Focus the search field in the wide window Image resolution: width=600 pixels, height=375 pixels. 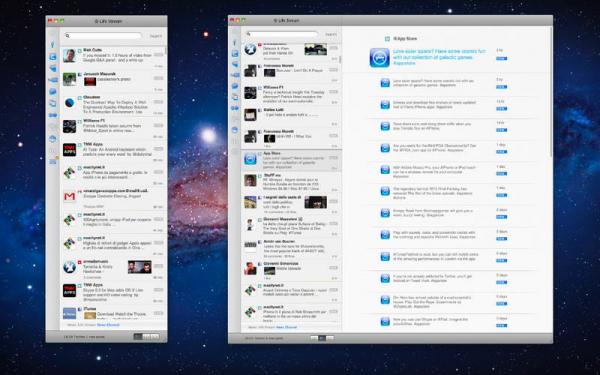(x=282, y=34)
